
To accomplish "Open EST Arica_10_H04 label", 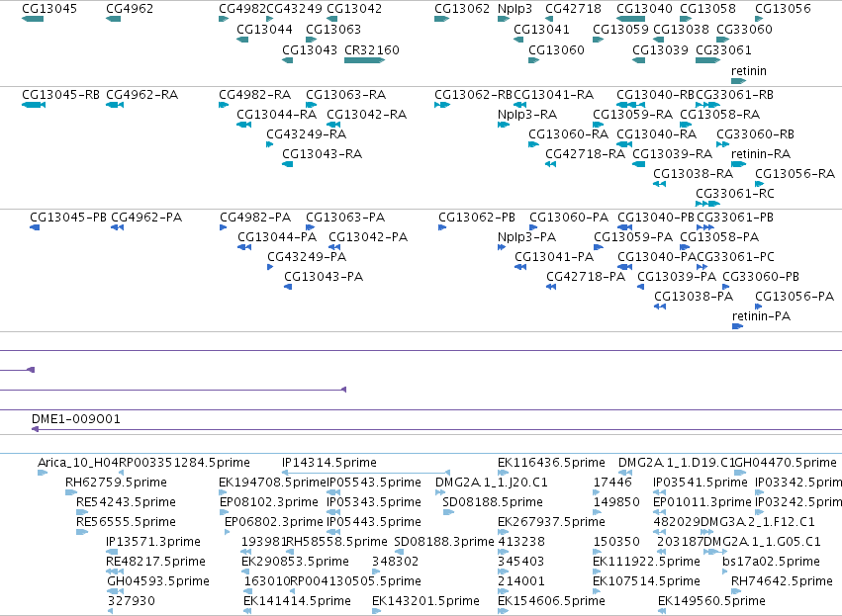I will pos(78,463).
